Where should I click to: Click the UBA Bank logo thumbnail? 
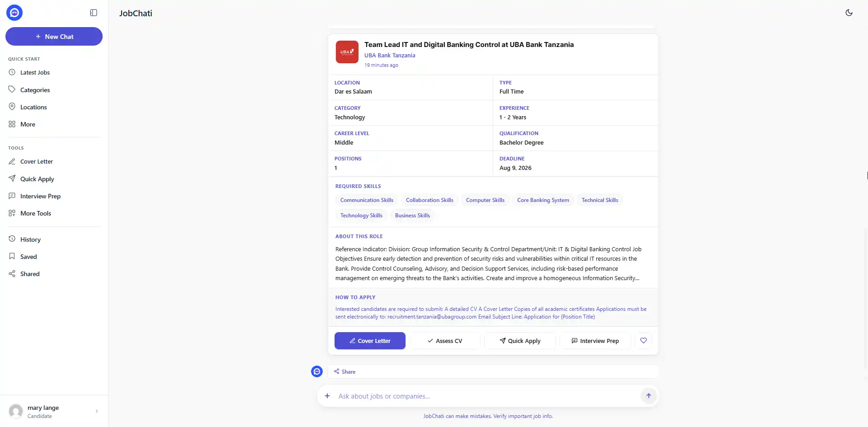pos(347,52)
